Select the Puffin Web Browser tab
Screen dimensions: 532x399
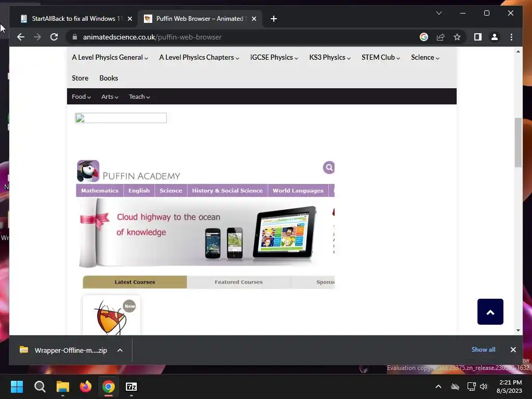pos(199,19)
